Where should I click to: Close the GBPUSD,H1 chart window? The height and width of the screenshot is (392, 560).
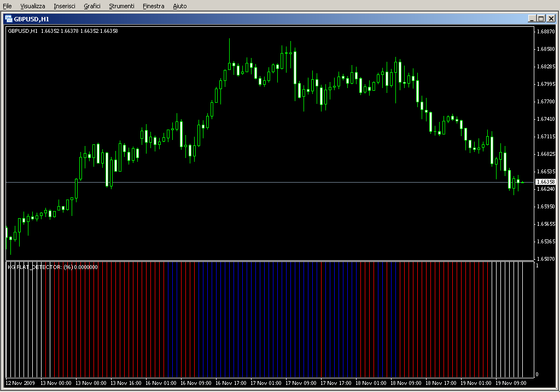[x=551, y=19]
